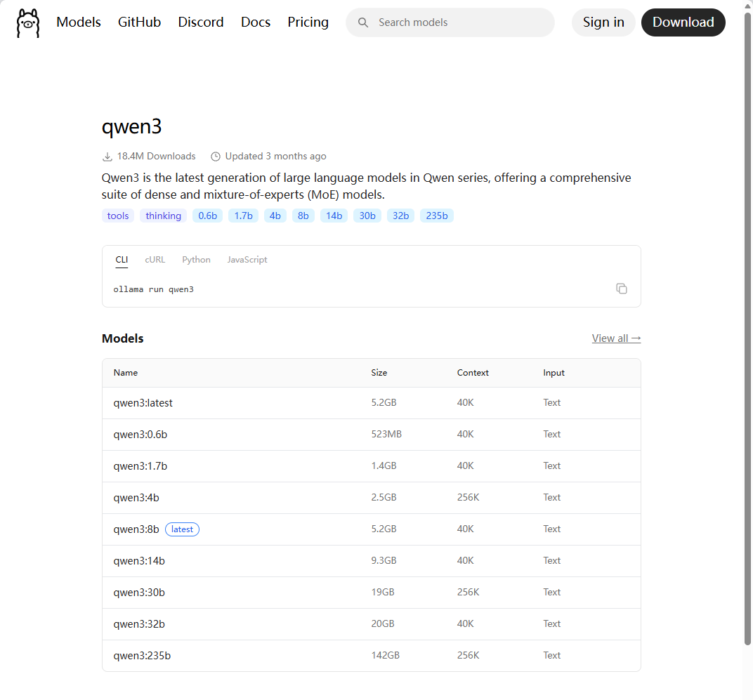Click the 9.3GB size cell
The width and height of the screenshot is (753, 700).
(x=384, y=560)
